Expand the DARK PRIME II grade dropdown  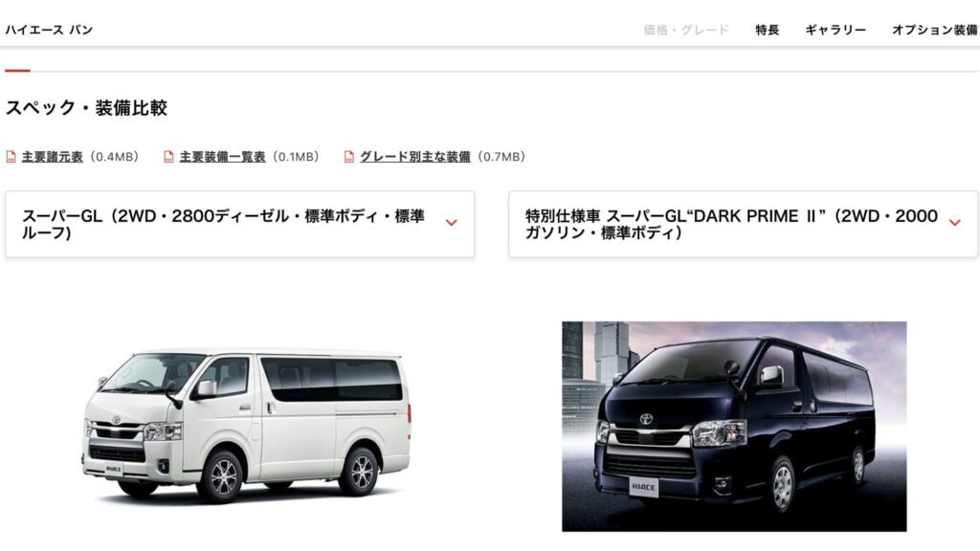coord(743,224)
